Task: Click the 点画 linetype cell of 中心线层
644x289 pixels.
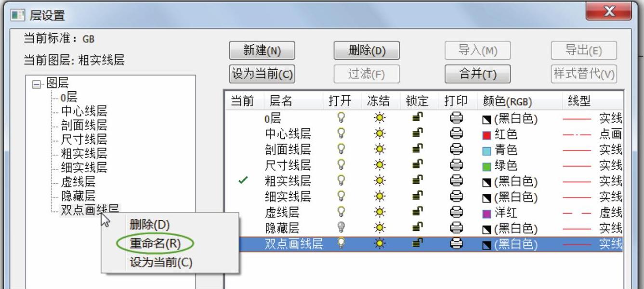Action: (x=592, y=134)
